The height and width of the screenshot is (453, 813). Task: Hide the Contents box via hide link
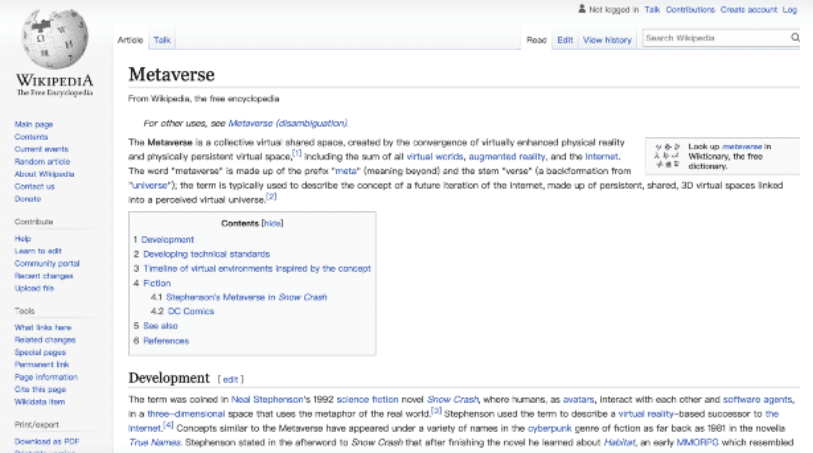coord(272,223)
